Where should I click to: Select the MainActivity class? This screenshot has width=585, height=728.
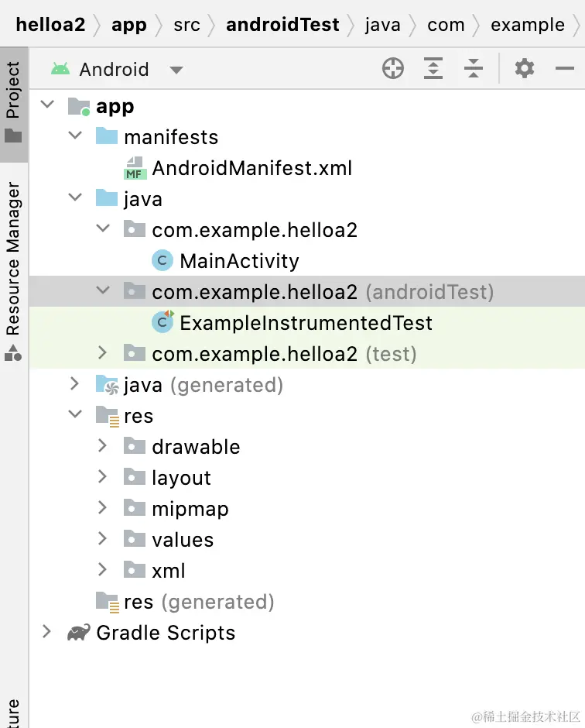pyautogui.click(x=239, y=262)
